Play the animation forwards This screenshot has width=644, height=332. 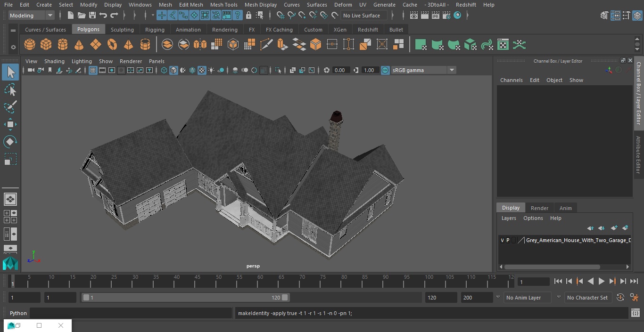click(602, 281)
